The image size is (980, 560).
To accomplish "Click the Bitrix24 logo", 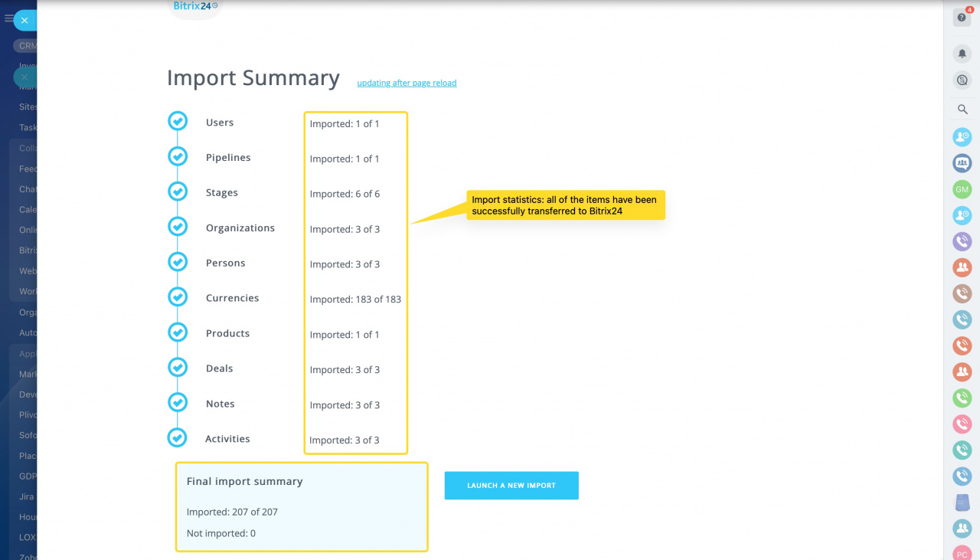I will tap(194, 6).
